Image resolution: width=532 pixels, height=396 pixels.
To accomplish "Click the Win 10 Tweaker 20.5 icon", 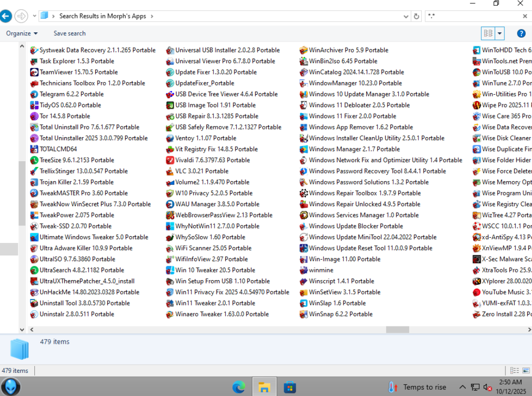I will [170, 270].
